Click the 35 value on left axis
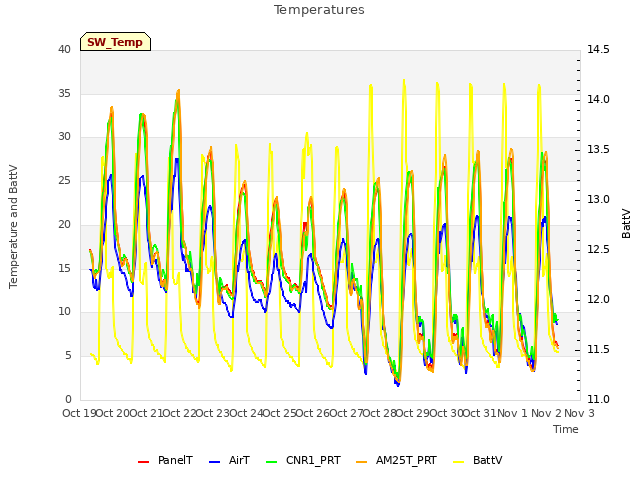This screenshot has width=640, height=480. (x=64, y=93)
